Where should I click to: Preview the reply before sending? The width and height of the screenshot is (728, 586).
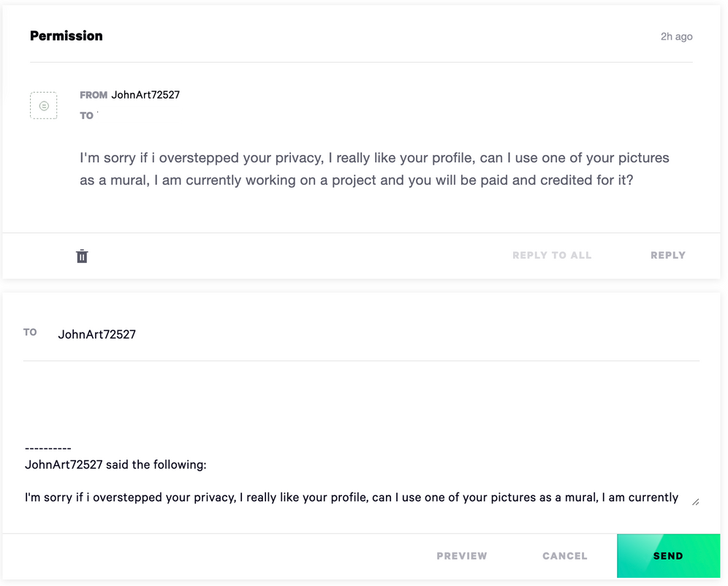pyautogui.click(x=461, y=555)
